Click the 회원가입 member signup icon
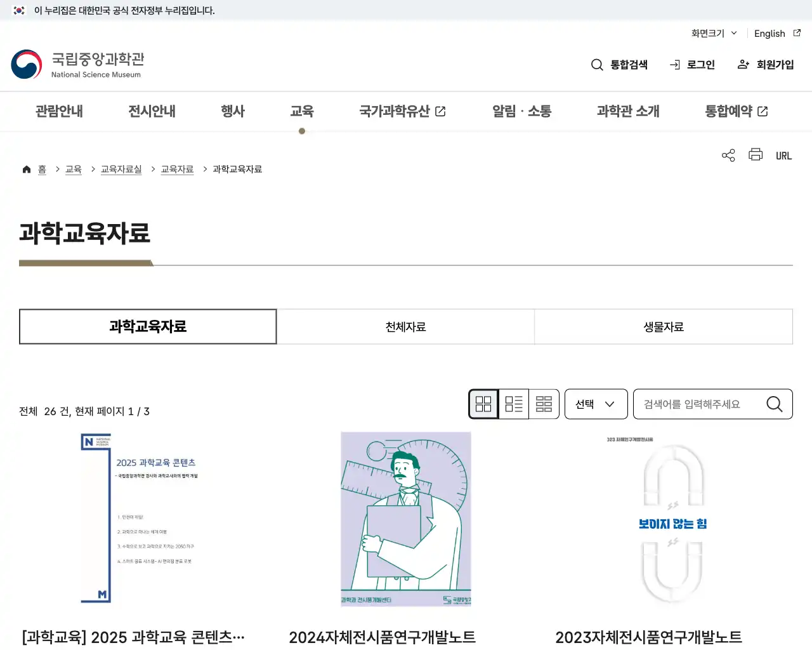 743,64
